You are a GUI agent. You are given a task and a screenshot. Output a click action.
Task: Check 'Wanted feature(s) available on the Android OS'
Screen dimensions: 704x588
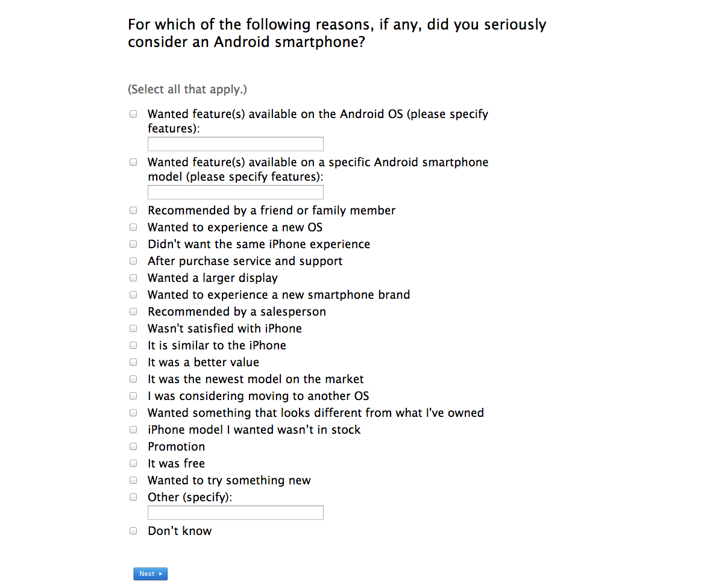(x=133, y=113)
